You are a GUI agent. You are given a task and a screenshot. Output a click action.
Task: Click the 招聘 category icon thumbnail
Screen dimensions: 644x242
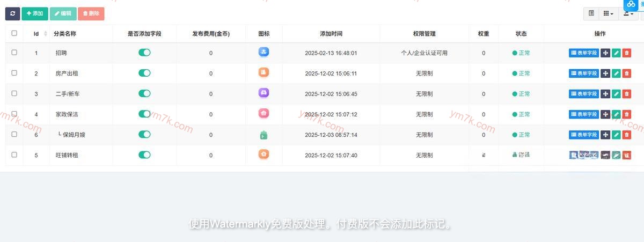[264, 52]
